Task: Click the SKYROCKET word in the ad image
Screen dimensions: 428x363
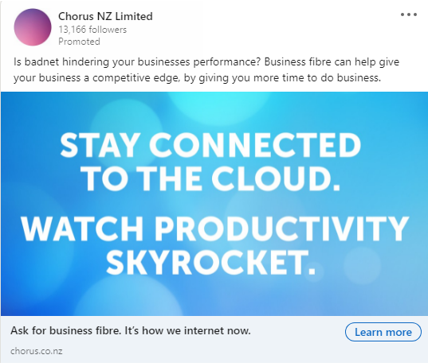Action: (211, 262)
